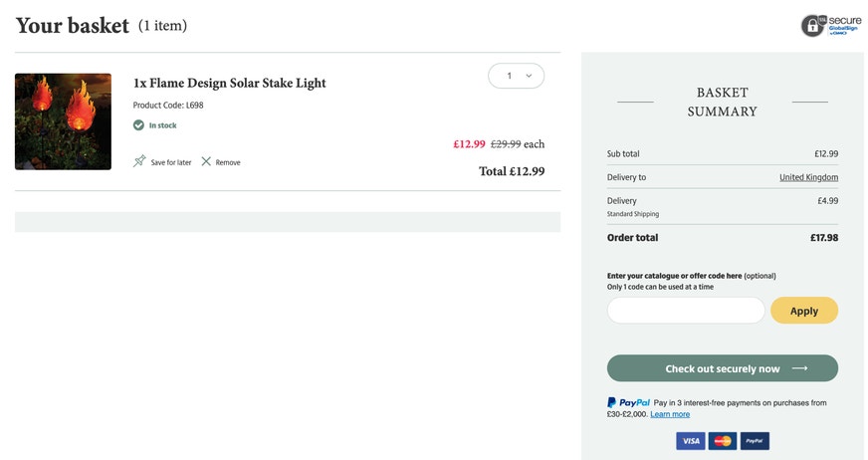Screen dimensions: 868x460
Task: Click the Visa card icon
Action: pyautogui.click(x=690, y=441)
